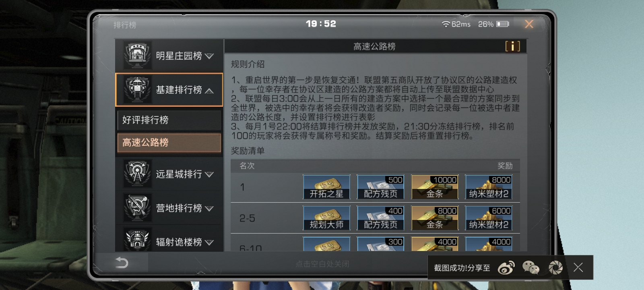Expand the 辐射诡楼榜 category
Viewport: 644px width, 290px height.
[x=169, y=241]
